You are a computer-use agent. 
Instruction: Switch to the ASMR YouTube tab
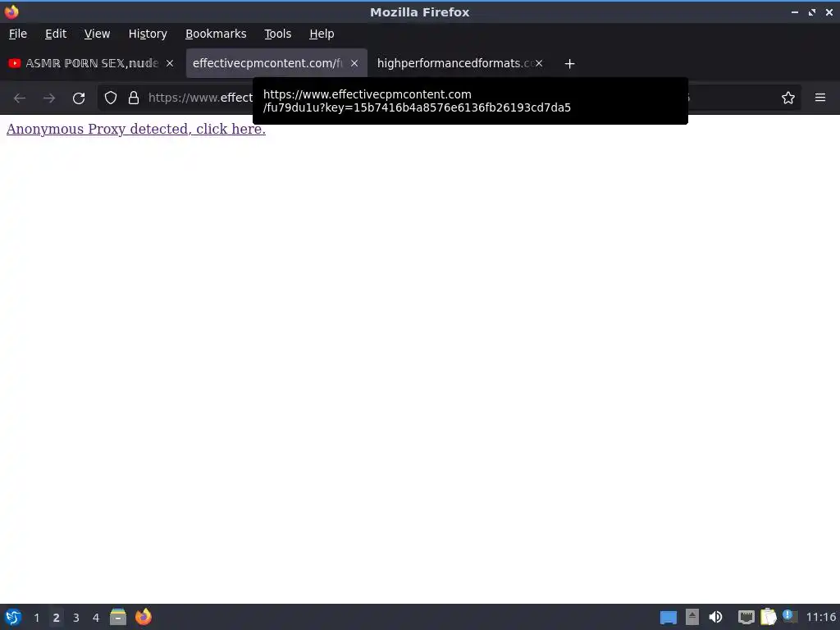91,63
